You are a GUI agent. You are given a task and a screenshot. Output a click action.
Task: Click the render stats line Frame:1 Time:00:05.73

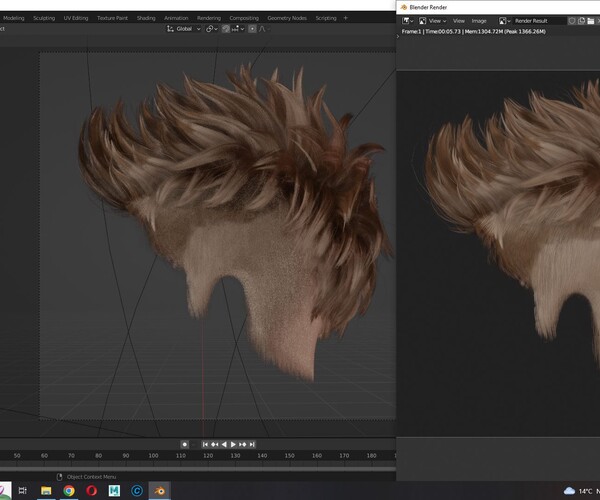coord(473,31)
